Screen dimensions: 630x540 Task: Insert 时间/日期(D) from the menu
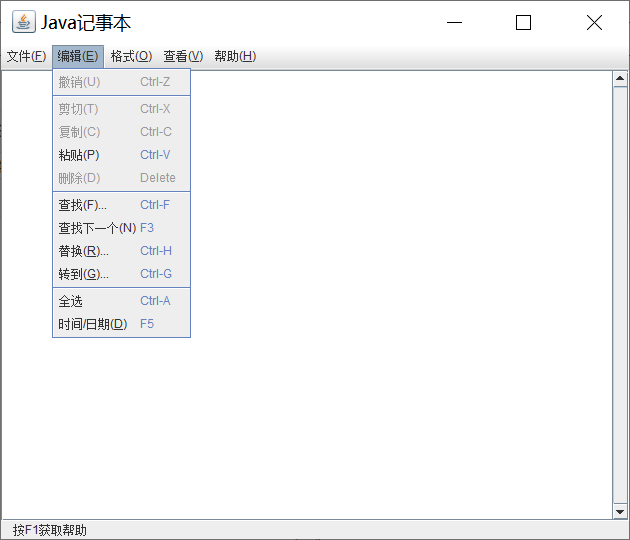[x=121, y=324]
